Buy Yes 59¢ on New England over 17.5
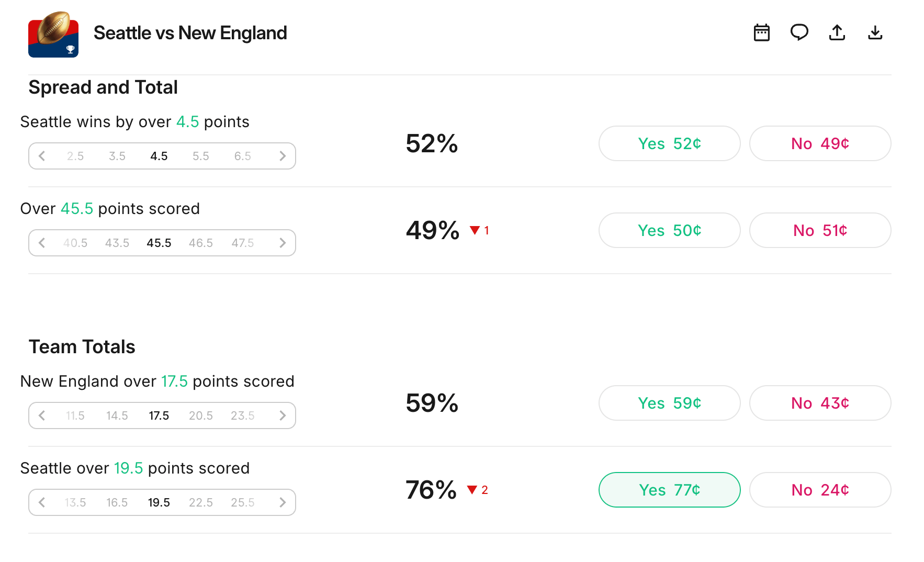 tap(669, 403)
